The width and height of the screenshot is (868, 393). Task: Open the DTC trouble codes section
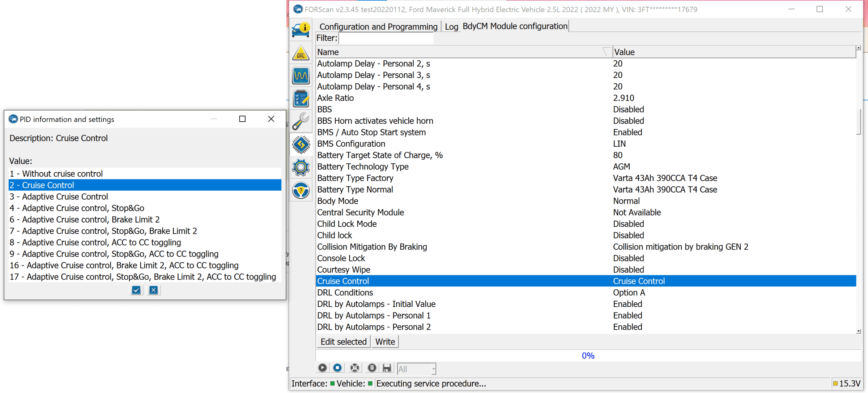click(301, 53)
